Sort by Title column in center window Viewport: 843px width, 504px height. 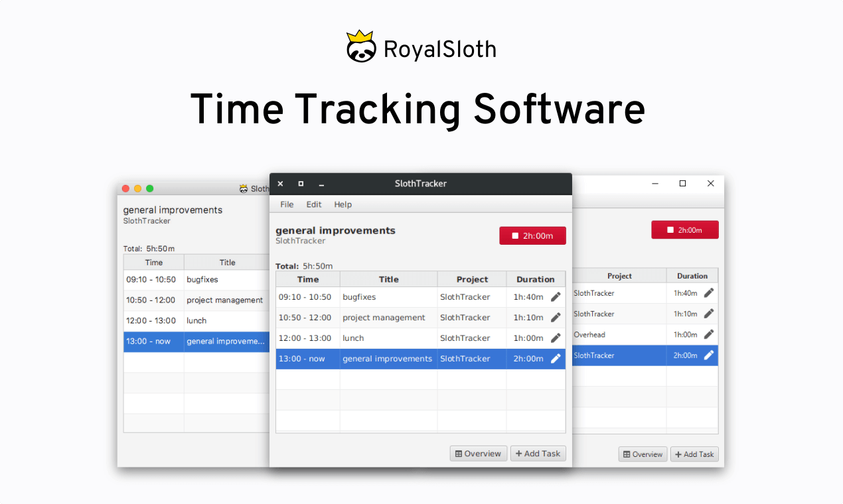pyautogui.click(x=389, y=279)
